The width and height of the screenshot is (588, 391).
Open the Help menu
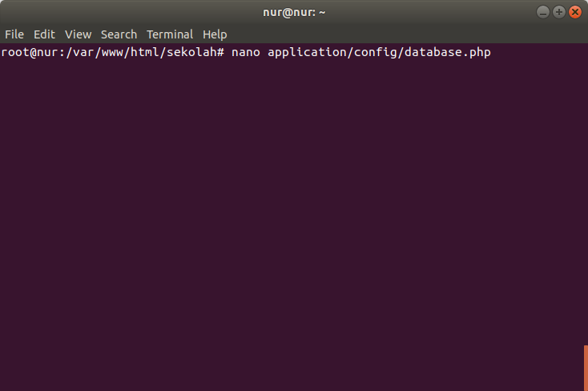point(215,34)
